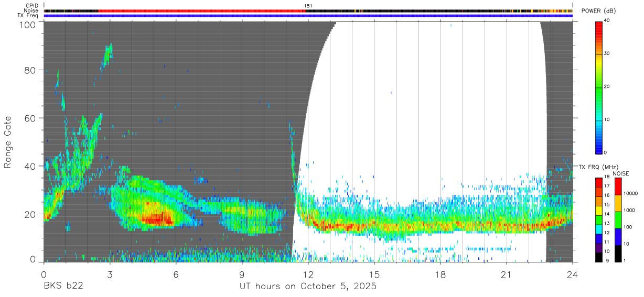Click the green 100 band in NOISE bar

618,220
